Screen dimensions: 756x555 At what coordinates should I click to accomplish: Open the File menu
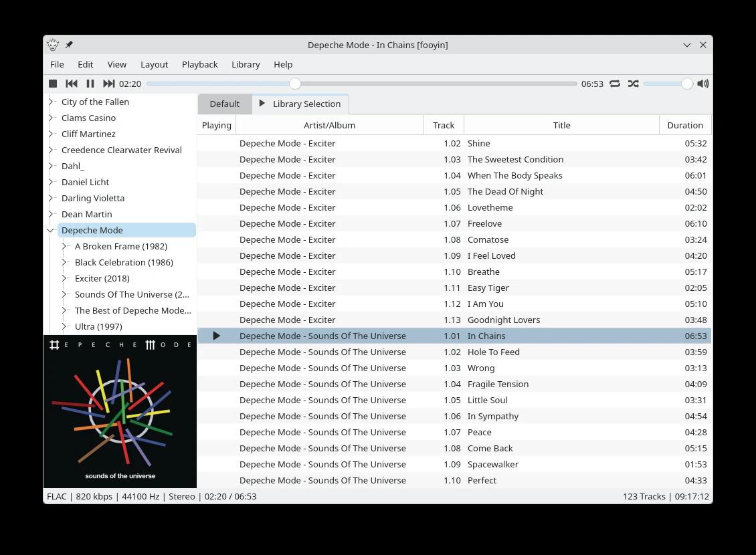57,65
